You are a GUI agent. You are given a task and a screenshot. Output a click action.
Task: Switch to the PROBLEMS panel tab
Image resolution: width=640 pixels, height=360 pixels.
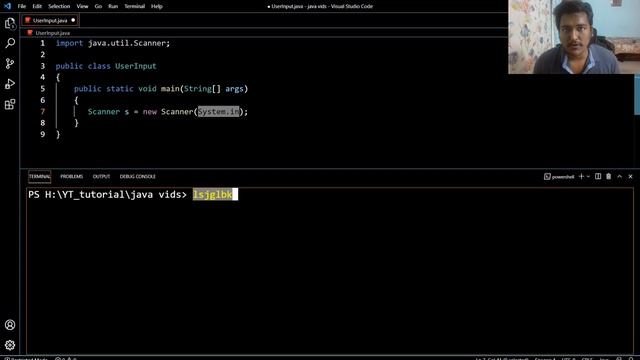(x=71, y=176)
